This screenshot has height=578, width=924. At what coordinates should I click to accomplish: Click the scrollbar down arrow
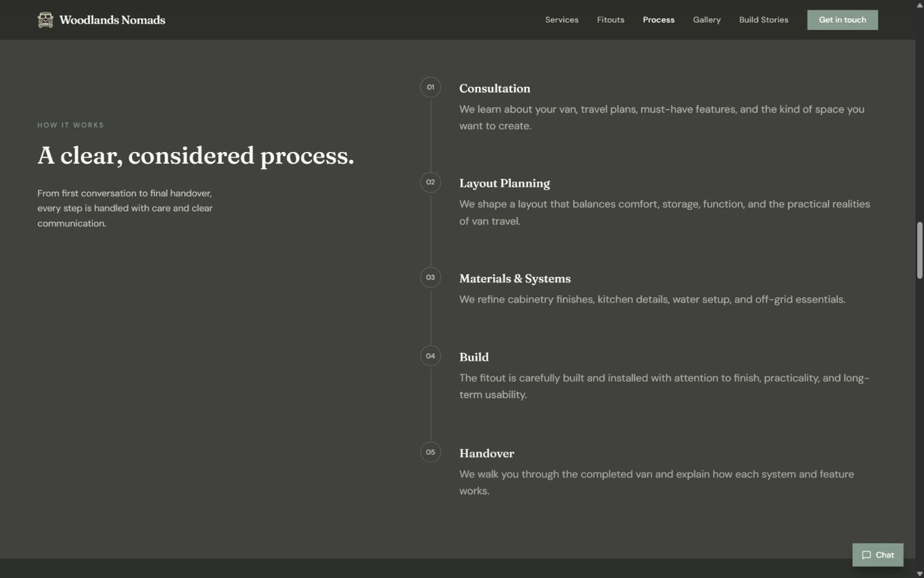919,573
